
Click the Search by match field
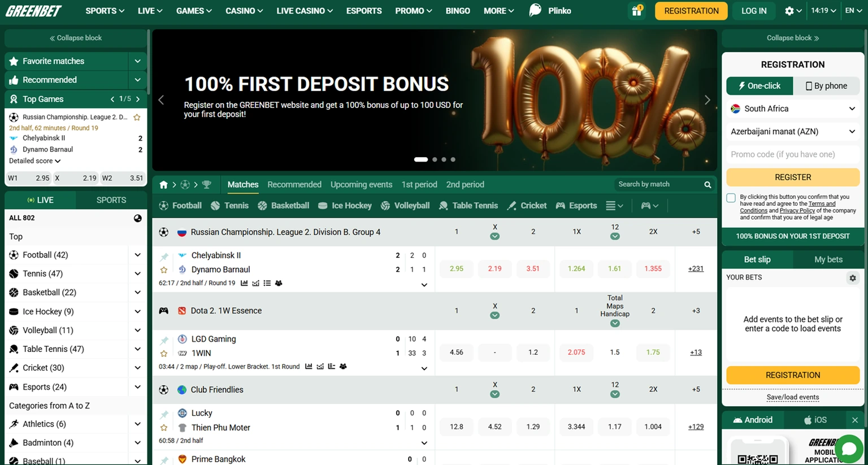(658, 185)
